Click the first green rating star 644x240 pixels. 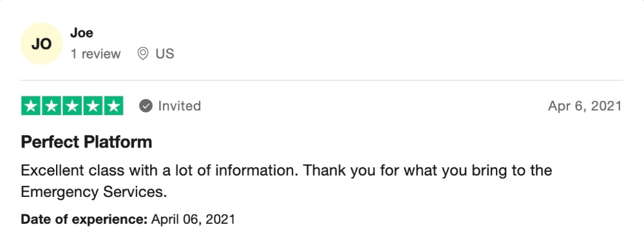pyautogui.click(x=31, y=106)
